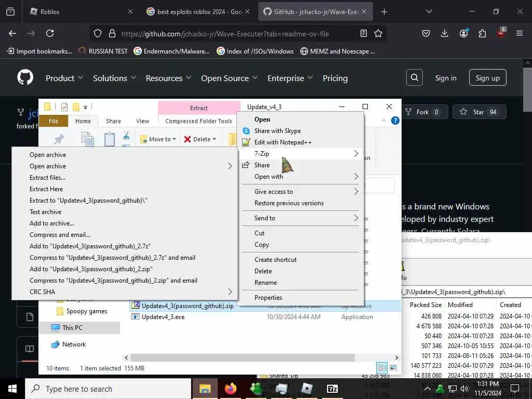Open the Firefox hamburger menu
Viewport: 532px width, 399px height.
tap(520, 33)
